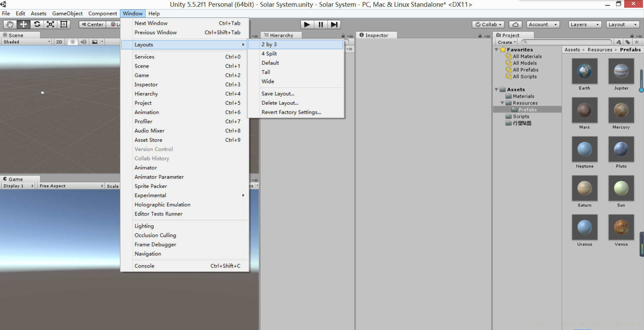Select the Mercury prefab
644x330 pixels.
click(621, 110)
